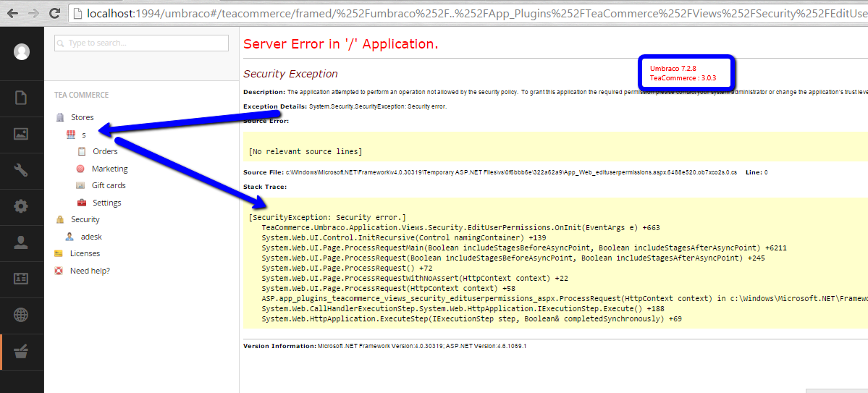Click the red toolbox Settings icon
The height and width of the screenshot is (393, 868).
pyautogui.click(x=81, y=203)
